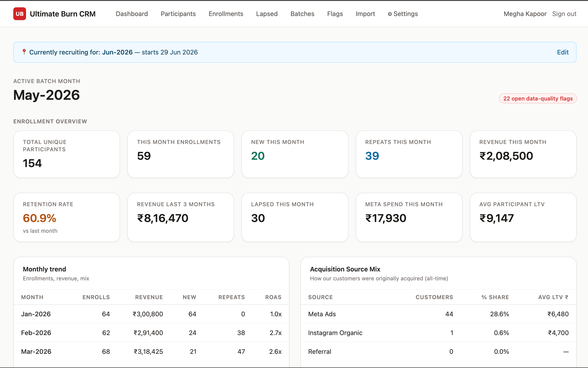Click the Monthly trend heading
This screenshot has width=588, height=368.
click(45, 269)
